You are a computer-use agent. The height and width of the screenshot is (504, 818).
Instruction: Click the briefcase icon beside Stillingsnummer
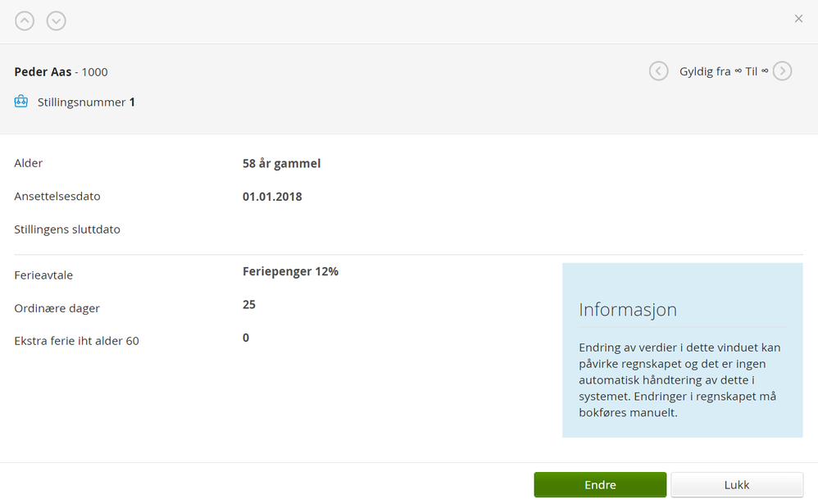tap(21, 102)
